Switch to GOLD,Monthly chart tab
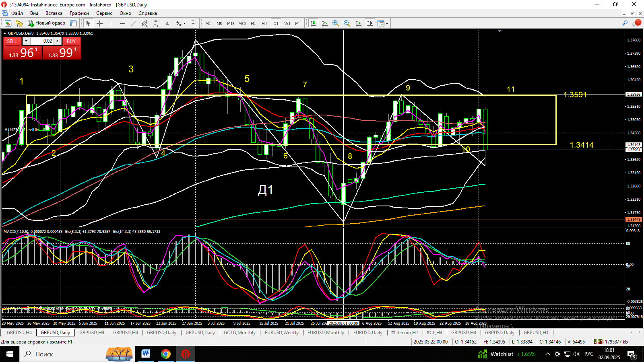 click(x=239, y=333)
